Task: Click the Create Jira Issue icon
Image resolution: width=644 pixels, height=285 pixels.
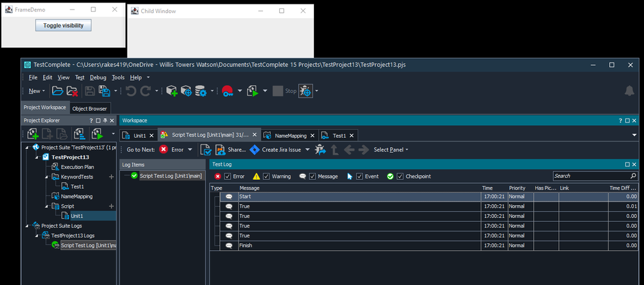Action: click(255, 150)
